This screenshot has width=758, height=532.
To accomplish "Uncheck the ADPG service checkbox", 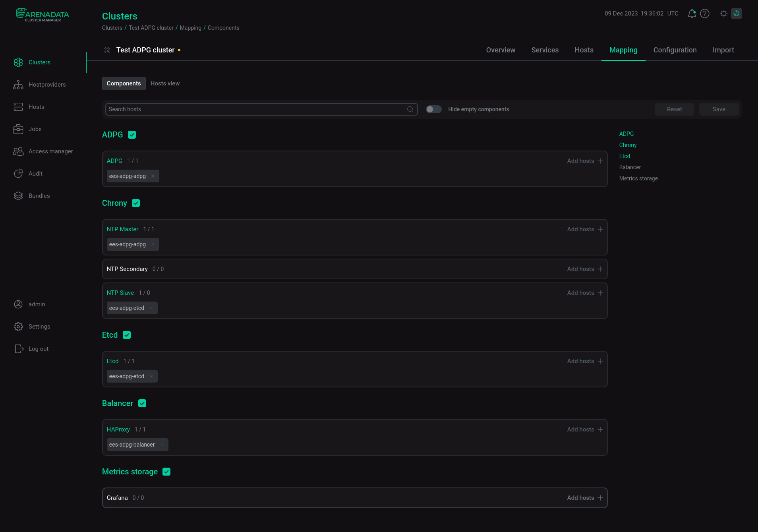I will point(132,135).
